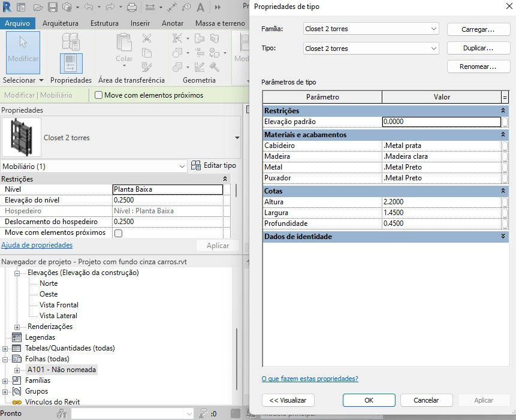Select the Text tool letter A icon
516x420 pixels.
click(200, 7)
